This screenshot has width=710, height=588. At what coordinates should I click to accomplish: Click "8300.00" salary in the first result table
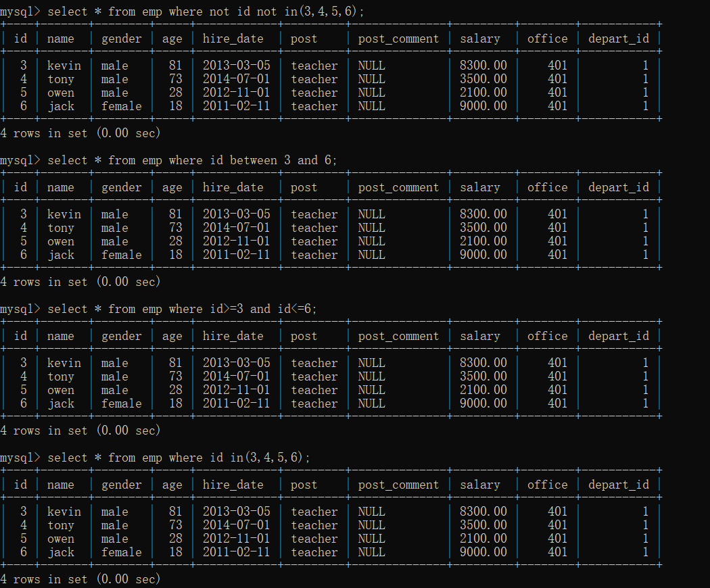[483, 66]
